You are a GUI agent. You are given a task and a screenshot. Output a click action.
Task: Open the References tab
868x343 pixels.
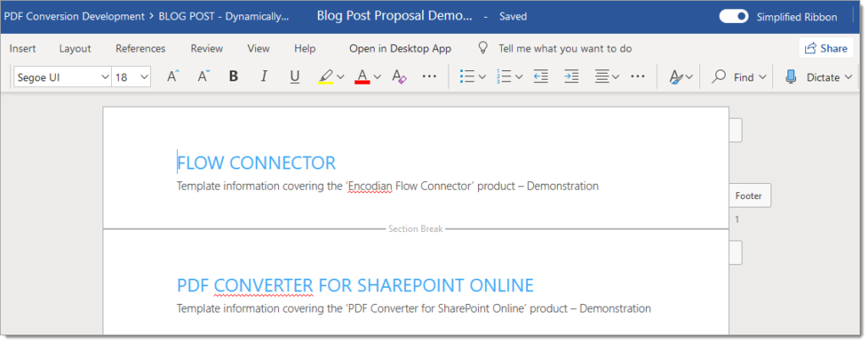click(x=141, y=48)
